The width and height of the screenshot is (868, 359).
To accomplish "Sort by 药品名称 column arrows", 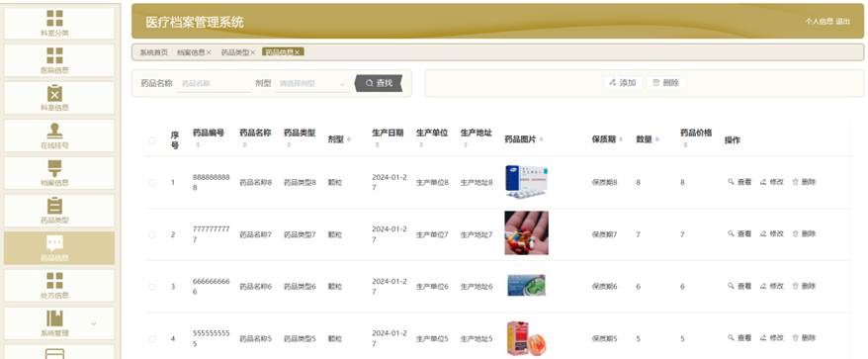I will [244, 145].
